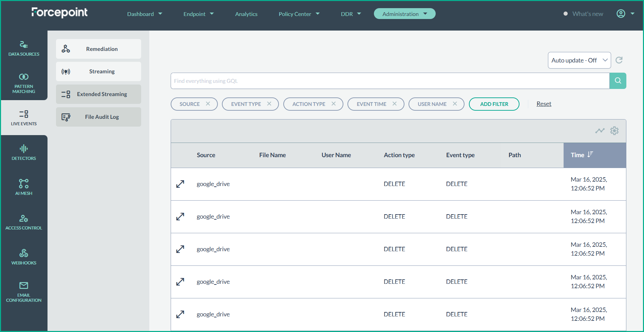The width and height of the screenshot is (644, 332).
Task: Open Access Control settings
Action: click(x=24, y=222)
